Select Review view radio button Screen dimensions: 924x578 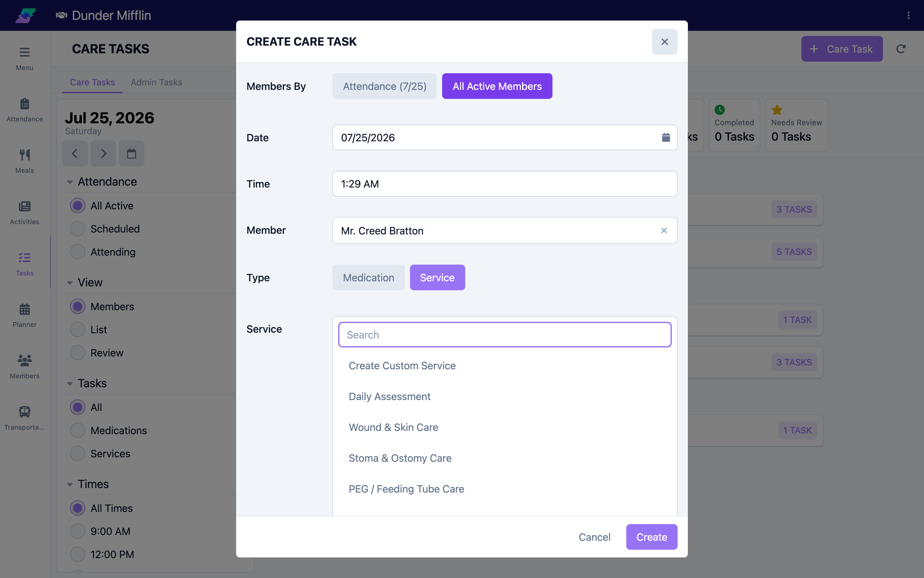pos(78,353)
